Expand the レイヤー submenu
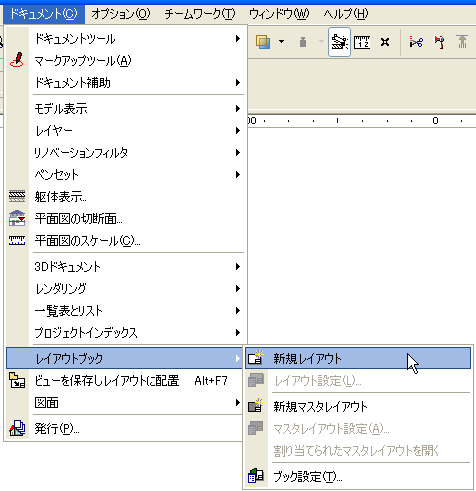The image size is (476, 491). [125, 131]
